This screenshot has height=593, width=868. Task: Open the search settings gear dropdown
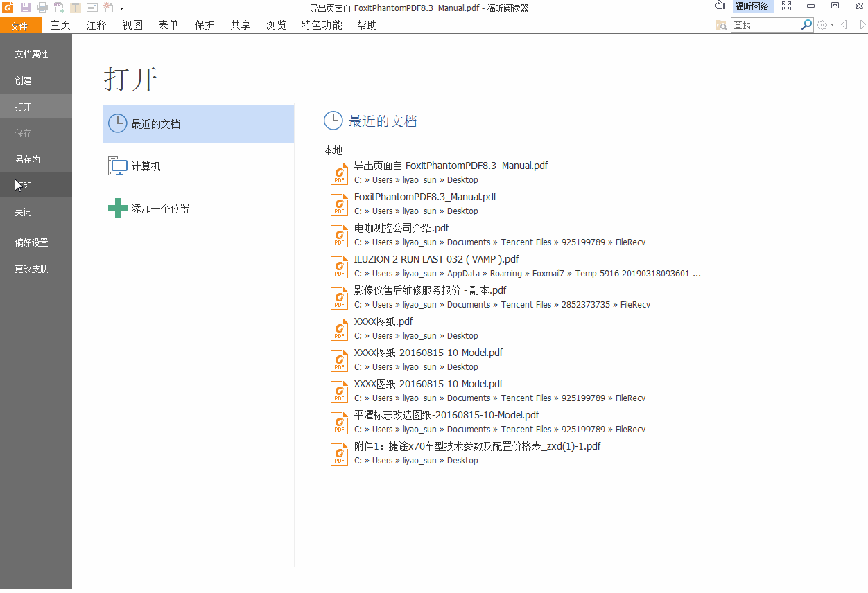(825, 25)
